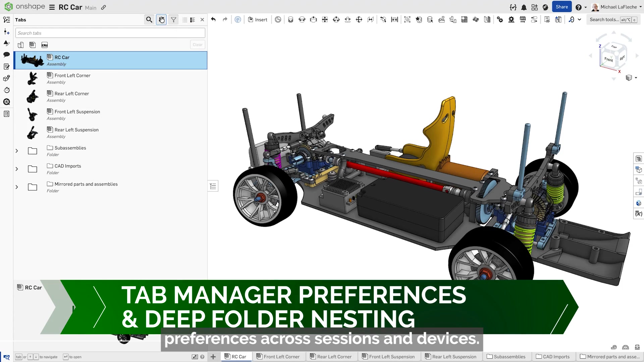Toggle the tab manager preferences button
Viewport: 644px width, 362px height.
click(x=161, y=20)
